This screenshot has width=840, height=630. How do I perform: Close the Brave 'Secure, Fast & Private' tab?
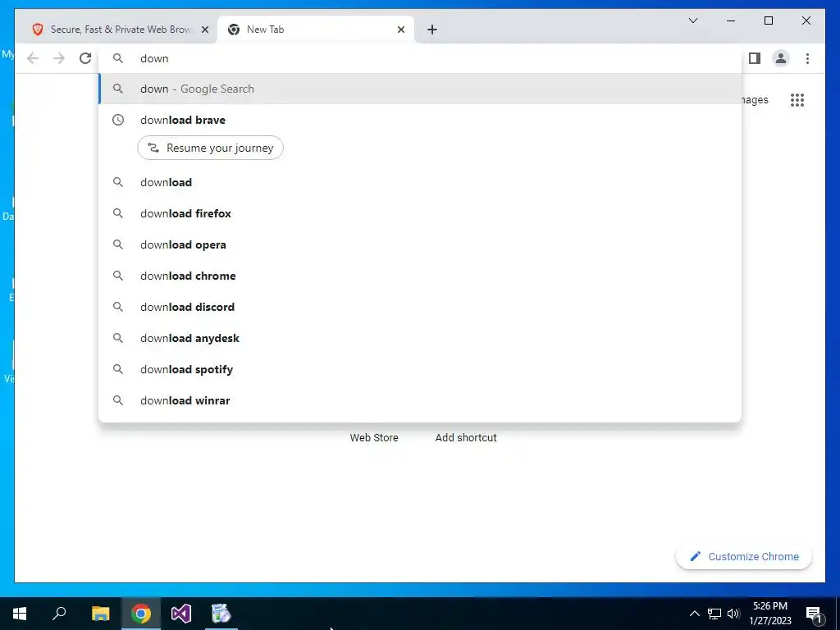point(204,30)
